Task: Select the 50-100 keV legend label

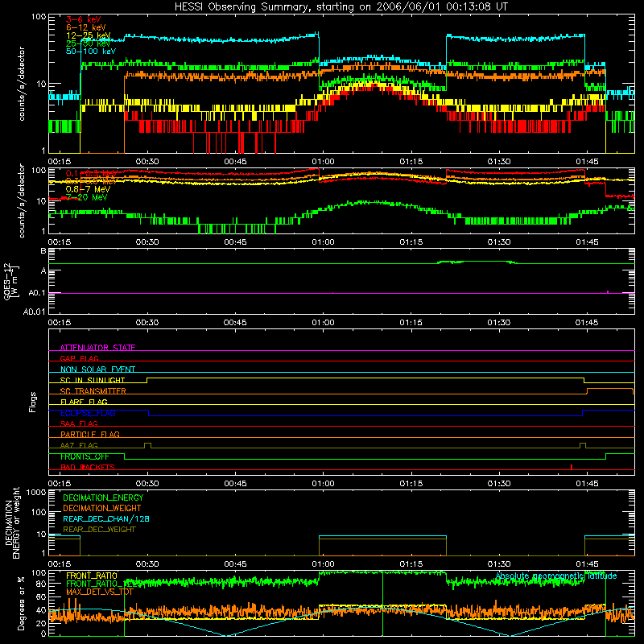Action: point(91,52)
